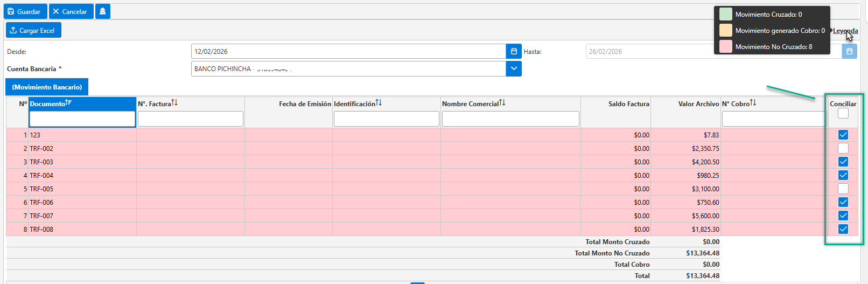The width and height of the screenshot is (868, 284).
Task: Sort by Identificación column arrows
Action: [x=379, y=103]
